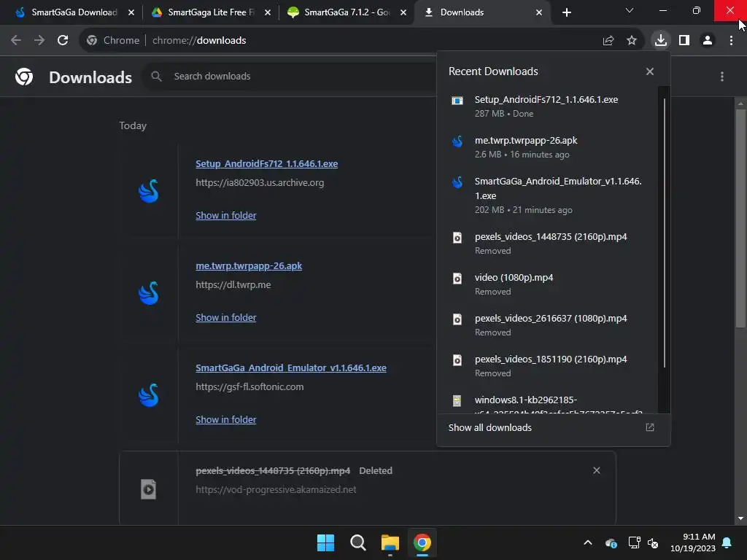This screenshot has height=560, width=747.
Task: Reload the downloads page
Action: 63,41
